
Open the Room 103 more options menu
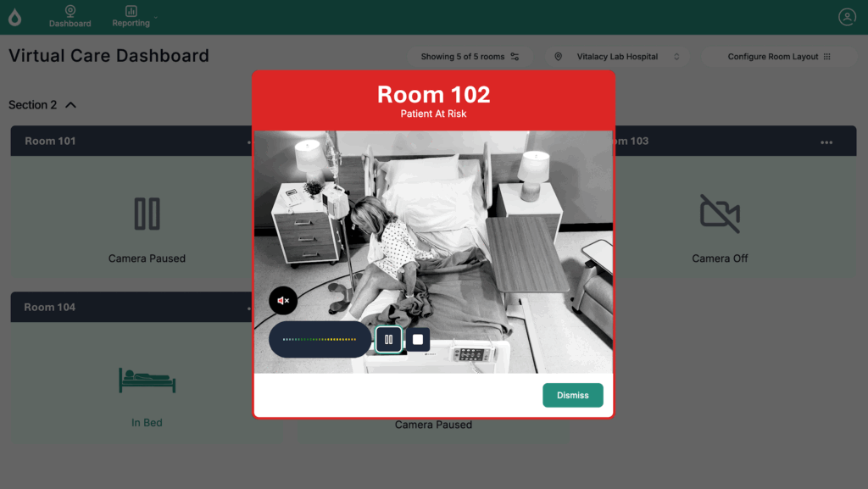coord(826,142)
